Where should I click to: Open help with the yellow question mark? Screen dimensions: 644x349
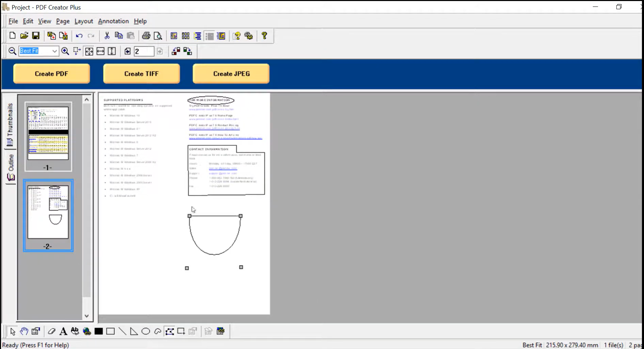264,36
